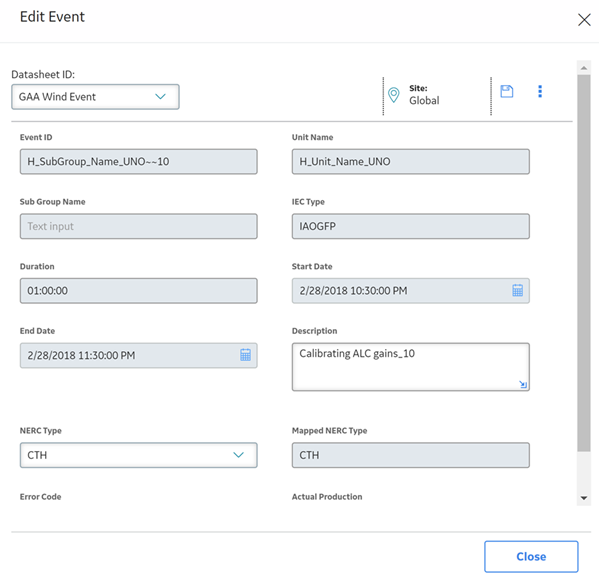Click the scrollbar up arrow
The width and height of the screenshot is (600, 576).
pos(584,68)
